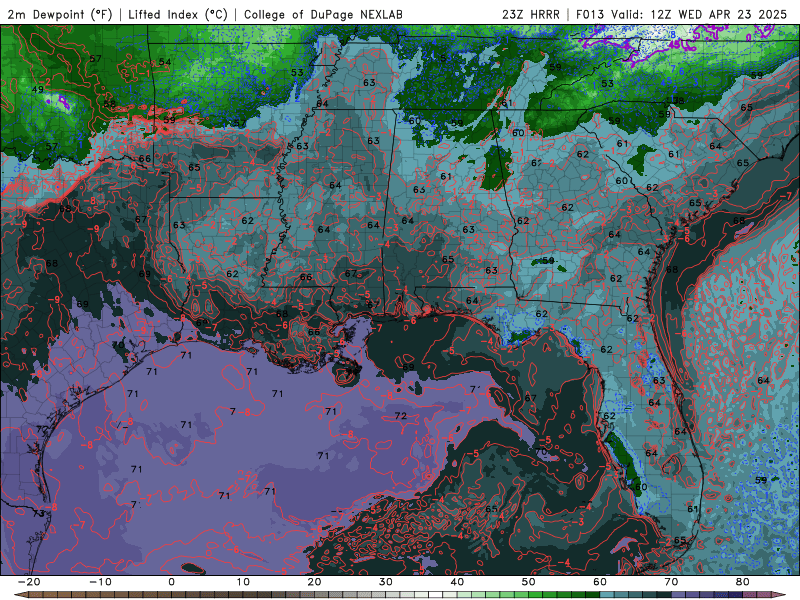The height and width of the screenshot is (600, 800).
Task: Click the "F013 Valid: 12Z WED APR 23 2025" text
Action: coord(682,14)
